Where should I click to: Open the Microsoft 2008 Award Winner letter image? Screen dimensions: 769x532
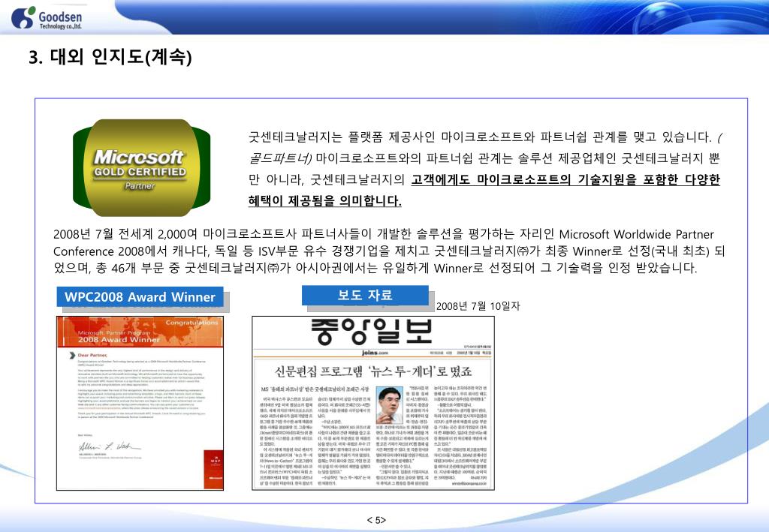[140, 403]
